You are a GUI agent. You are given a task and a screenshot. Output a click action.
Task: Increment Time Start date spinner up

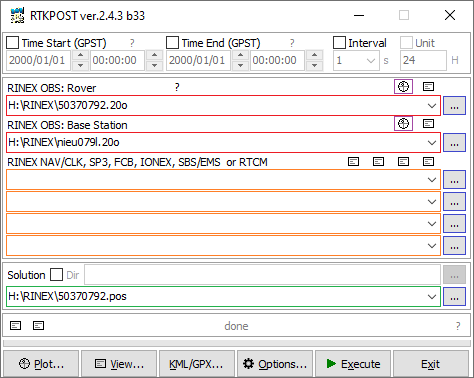point(80,55)
